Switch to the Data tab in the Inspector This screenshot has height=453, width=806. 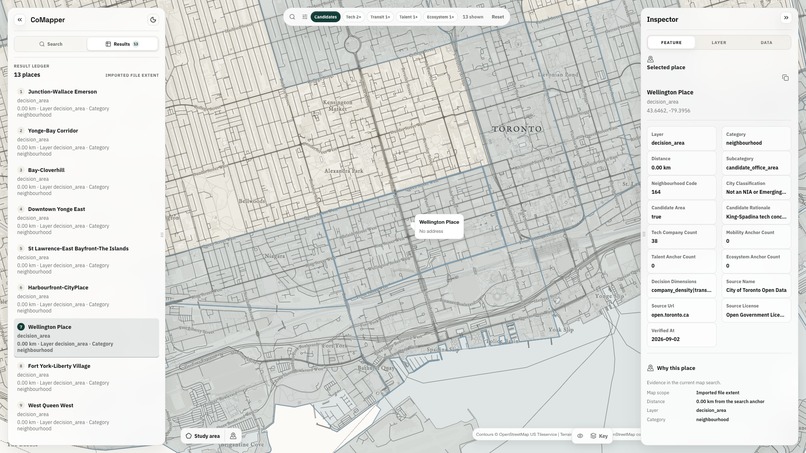[x=766, y=43]
